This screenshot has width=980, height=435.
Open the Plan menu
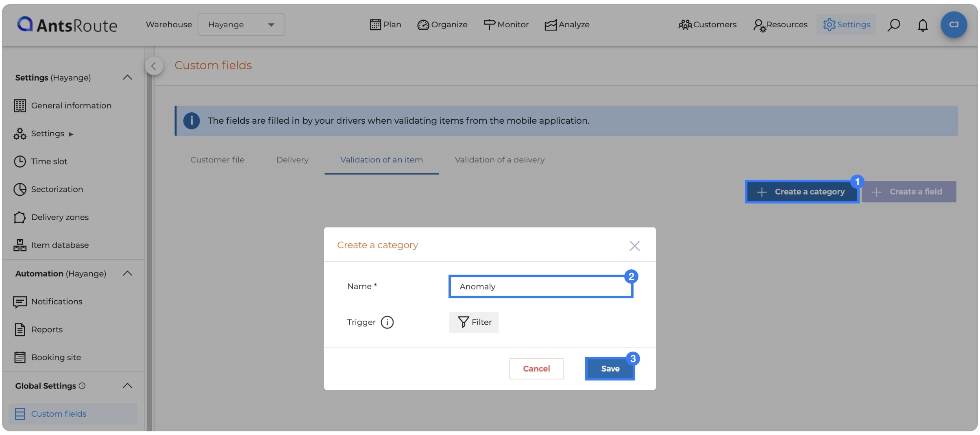385,24
